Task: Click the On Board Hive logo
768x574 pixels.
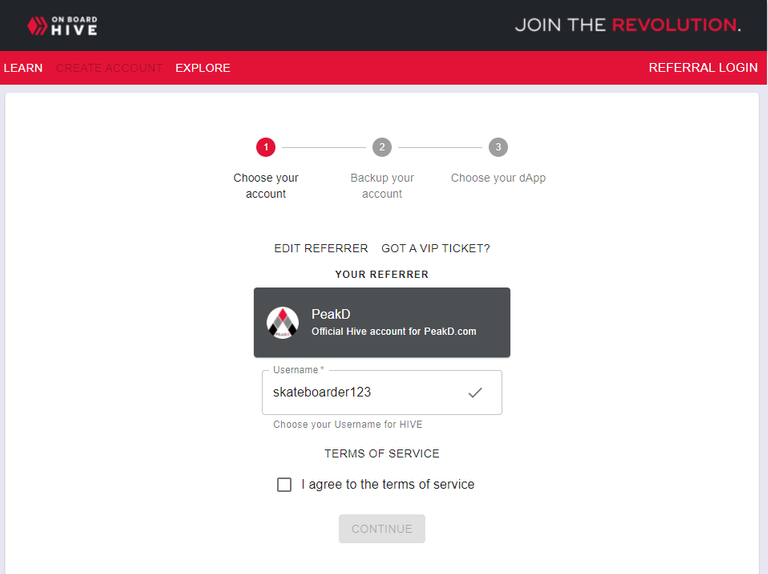Action: point(62,26)
